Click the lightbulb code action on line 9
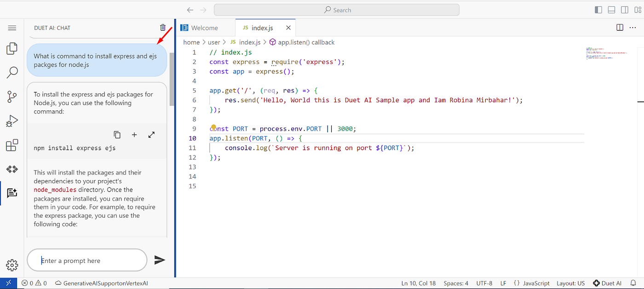This screenshot has width=644, height=289. click(213, 127)
